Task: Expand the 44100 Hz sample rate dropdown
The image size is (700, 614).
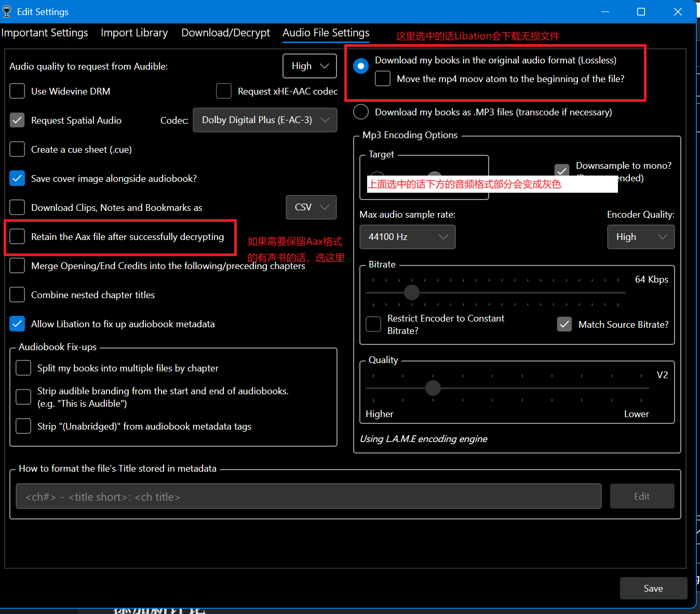Action: pyautogui.click(x=407, y=236)
